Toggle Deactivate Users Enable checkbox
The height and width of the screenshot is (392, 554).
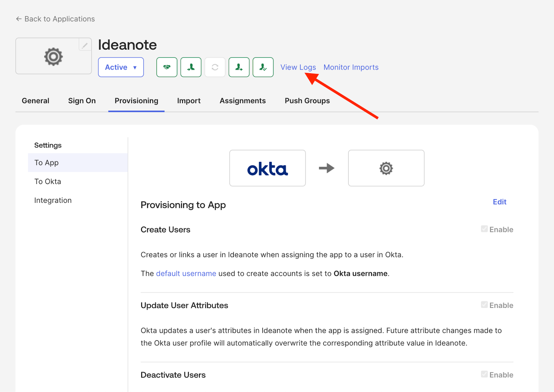click(x=484, y=374)
